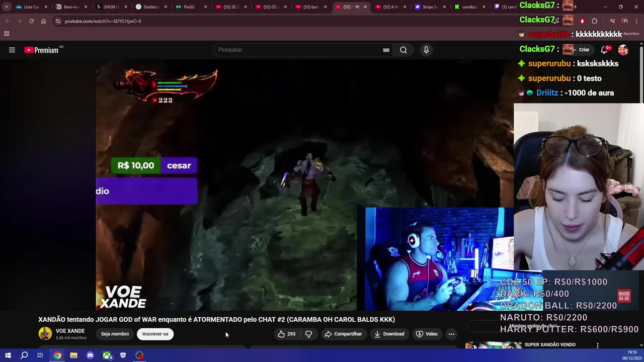This screenshot has height=362, width=644.
Task: Close the PixGG tab
Action: pos(205,7)
